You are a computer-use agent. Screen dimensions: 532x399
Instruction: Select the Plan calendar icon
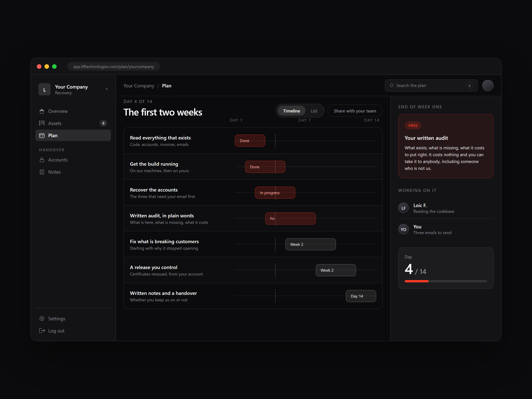(42, 135)
